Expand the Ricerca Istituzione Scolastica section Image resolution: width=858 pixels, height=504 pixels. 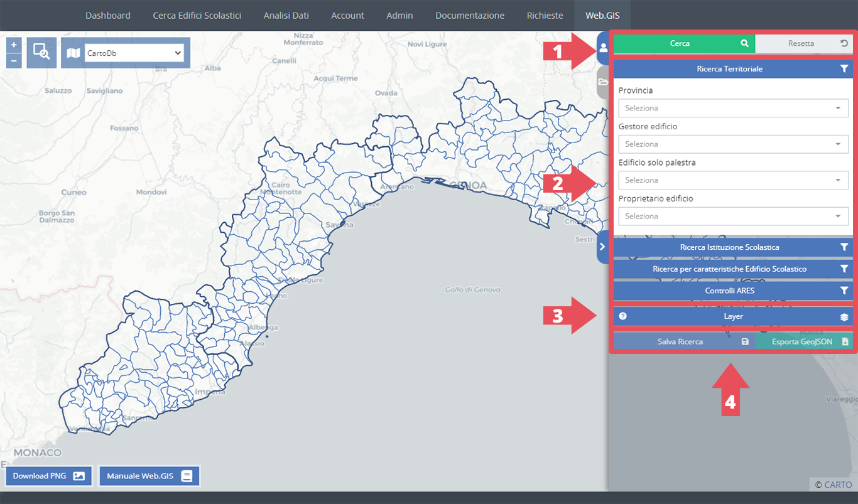point(733,247)
